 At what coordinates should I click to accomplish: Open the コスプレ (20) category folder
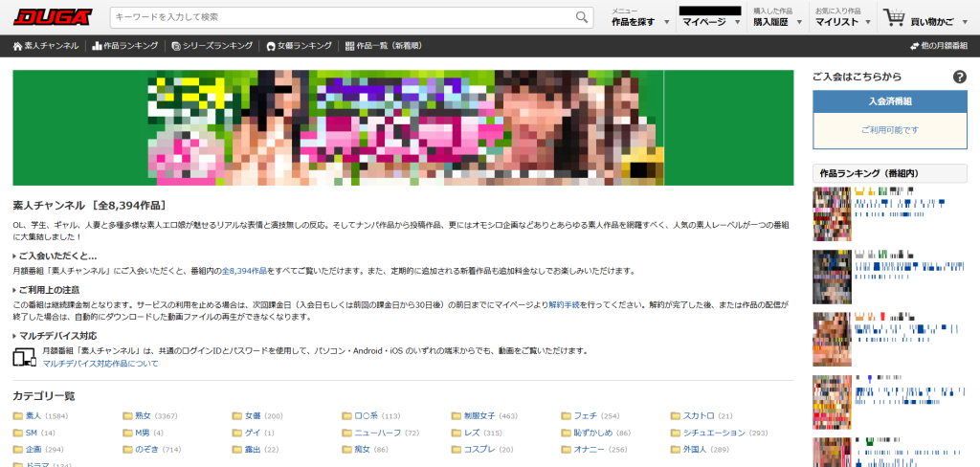coord(482,450)
